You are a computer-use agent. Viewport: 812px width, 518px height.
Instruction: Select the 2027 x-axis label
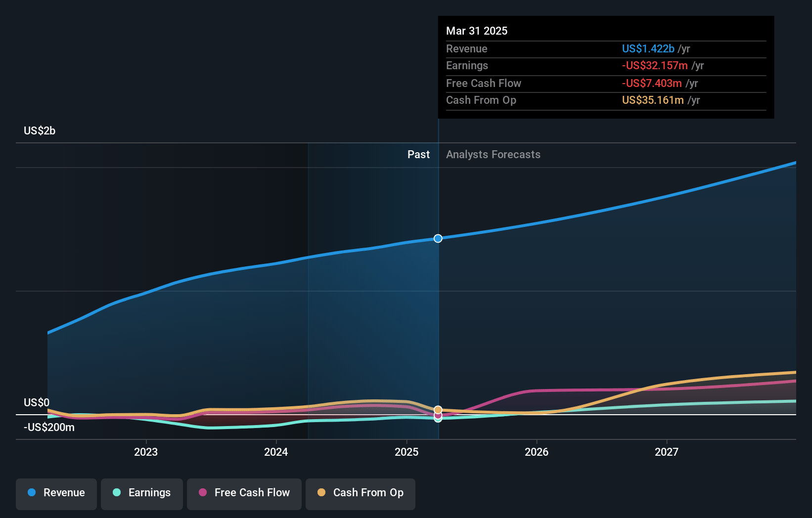(667, 452)
